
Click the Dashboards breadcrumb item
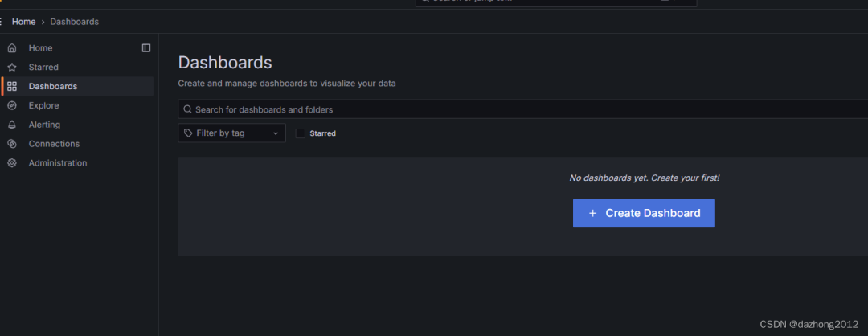click(x=74, y=22)
